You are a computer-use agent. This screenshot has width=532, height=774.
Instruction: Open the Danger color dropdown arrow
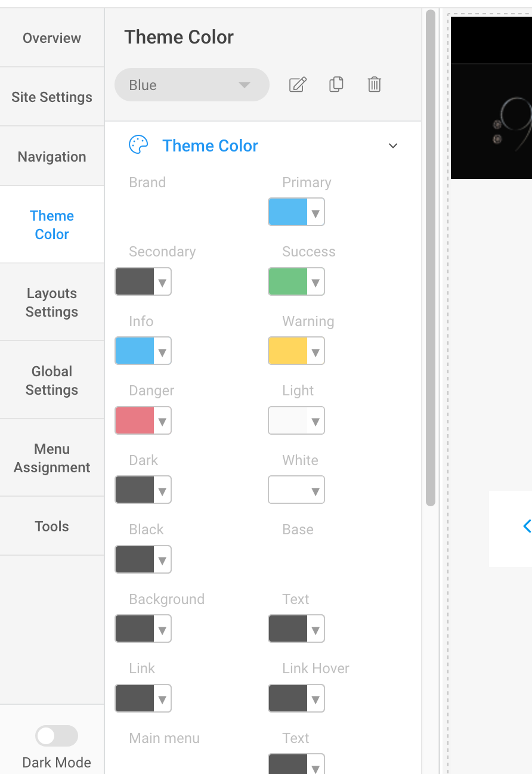point(162,421)
